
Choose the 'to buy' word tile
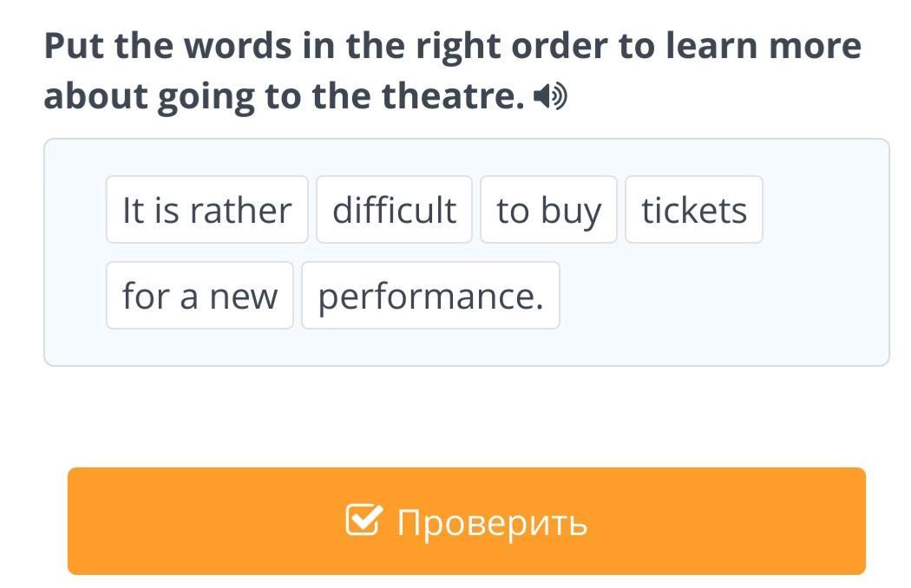(548, 210)
